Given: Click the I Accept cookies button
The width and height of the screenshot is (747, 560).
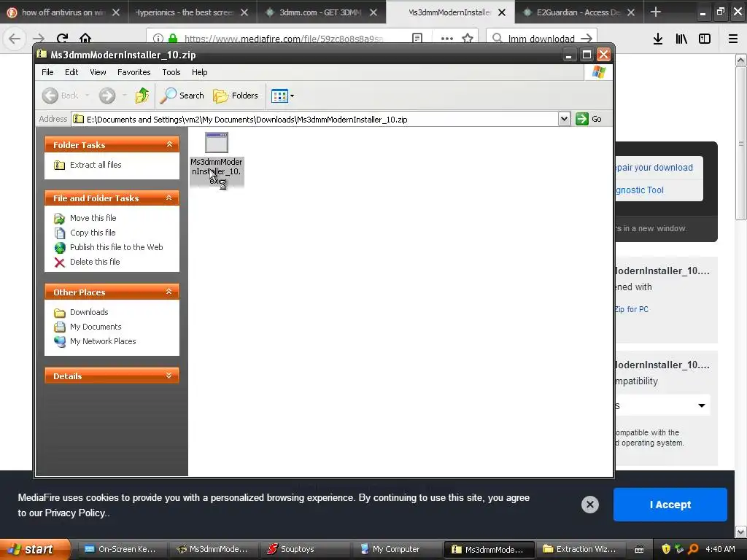Looking at the screenshot, I should coord(670,505).
